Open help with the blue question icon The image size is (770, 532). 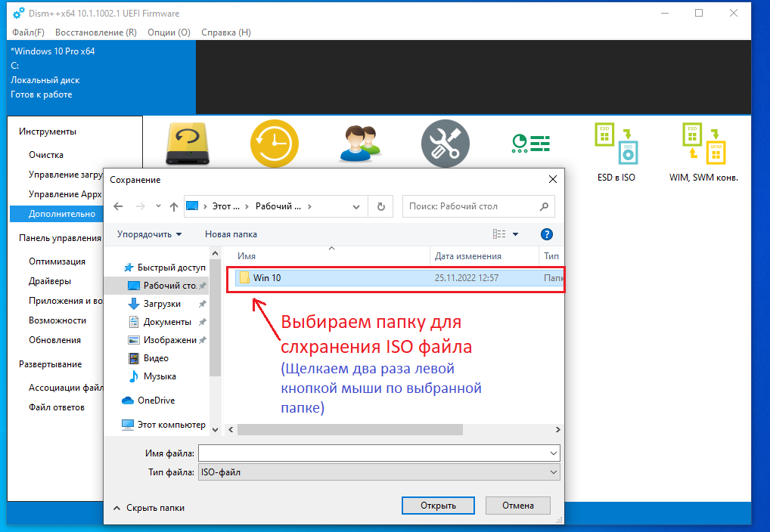pos(547,234)
